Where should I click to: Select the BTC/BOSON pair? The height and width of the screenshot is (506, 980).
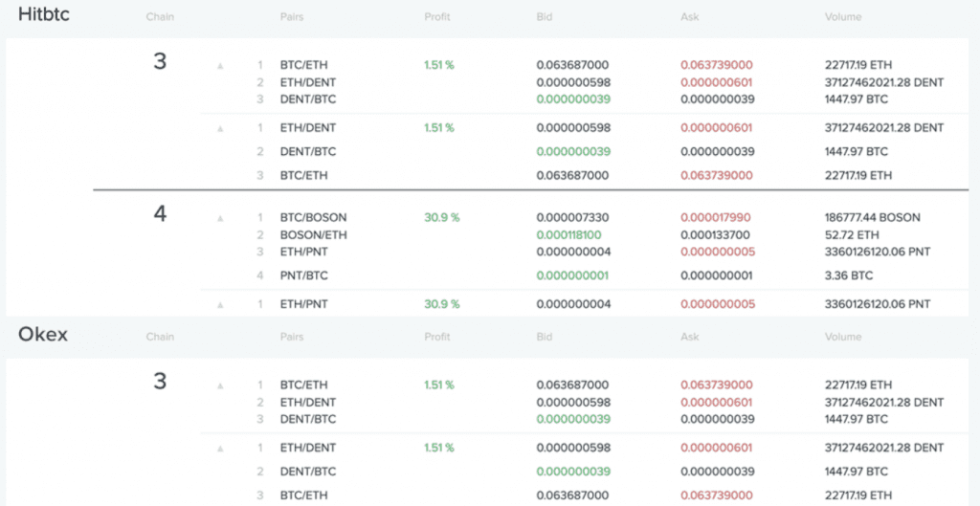[x=313, y=218]
